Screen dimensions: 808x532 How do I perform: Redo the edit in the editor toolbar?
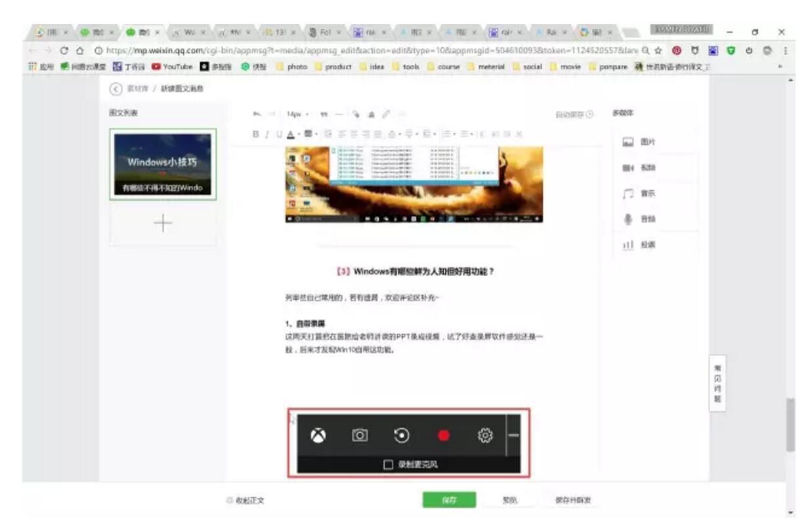270,114
